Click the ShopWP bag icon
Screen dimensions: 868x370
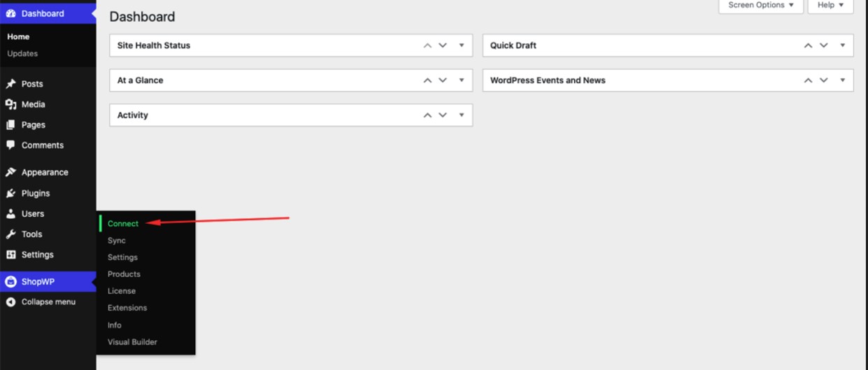coord(10,282)
